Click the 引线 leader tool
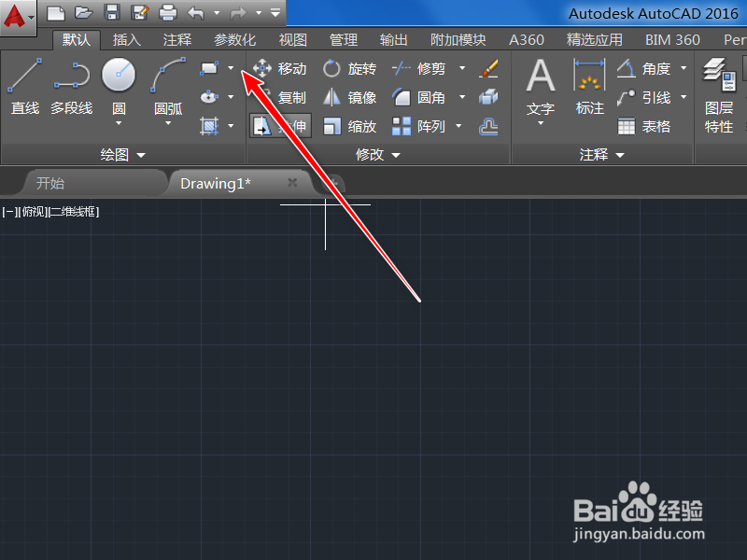This screenshot has height=560, width=747. 644,98
